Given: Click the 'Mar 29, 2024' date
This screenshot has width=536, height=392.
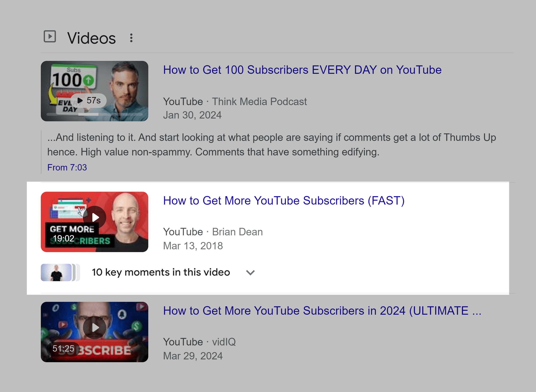Looking at the screenshot, I should click(193, 356).
